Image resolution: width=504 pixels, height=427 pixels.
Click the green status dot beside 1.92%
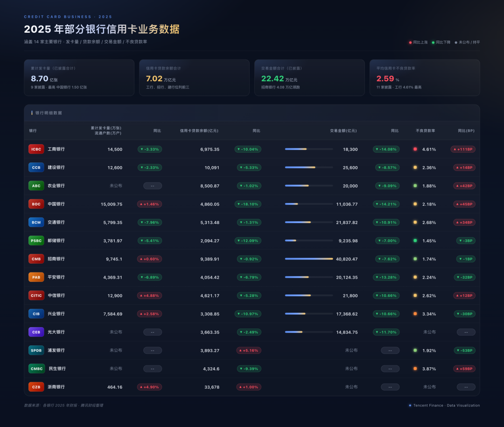point(415,350)
